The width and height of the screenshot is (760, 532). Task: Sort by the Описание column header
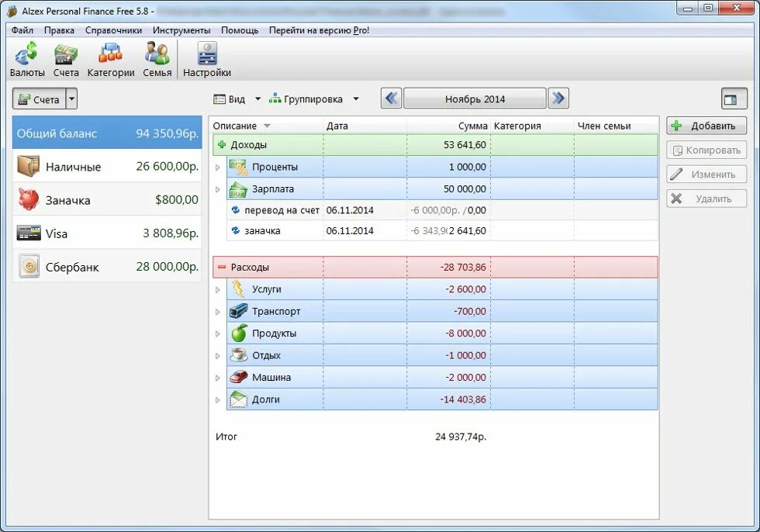click(x=267, y=126)
